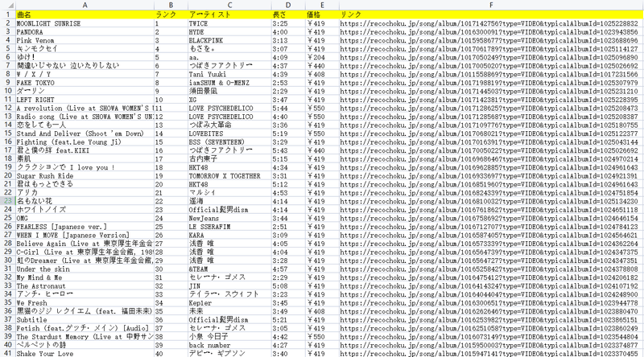Select the LEFT RIGHT cell
This screenshot has width=644, height=357.
(85, 100)
